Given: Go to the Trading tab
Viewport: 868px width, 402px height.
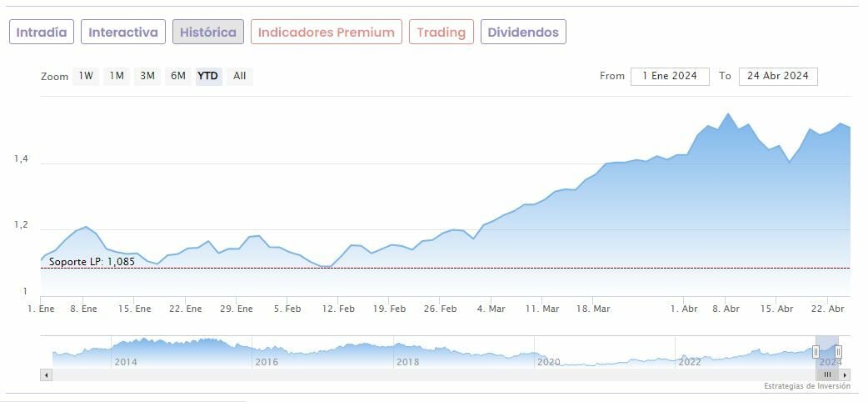Looking at the screenshot, I should click(x=441, y=33).
